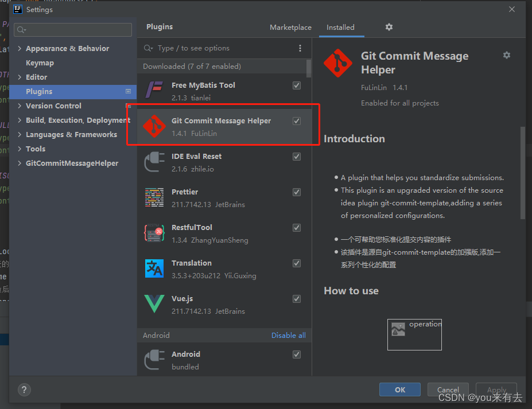This screenshot has height=409, width=532.
Task: Disable the RestfulTool plugin checkbox
Action: (x=297, y=228)
